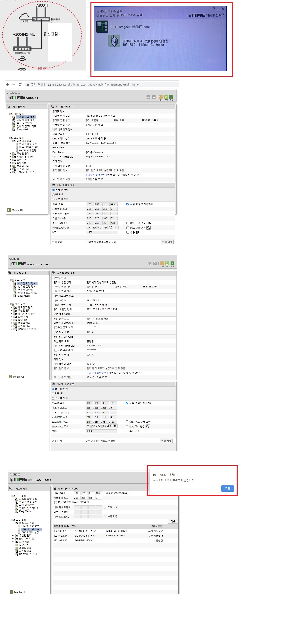
Task: Open 도움 help icon in the A8004T header
Action: 171,97
